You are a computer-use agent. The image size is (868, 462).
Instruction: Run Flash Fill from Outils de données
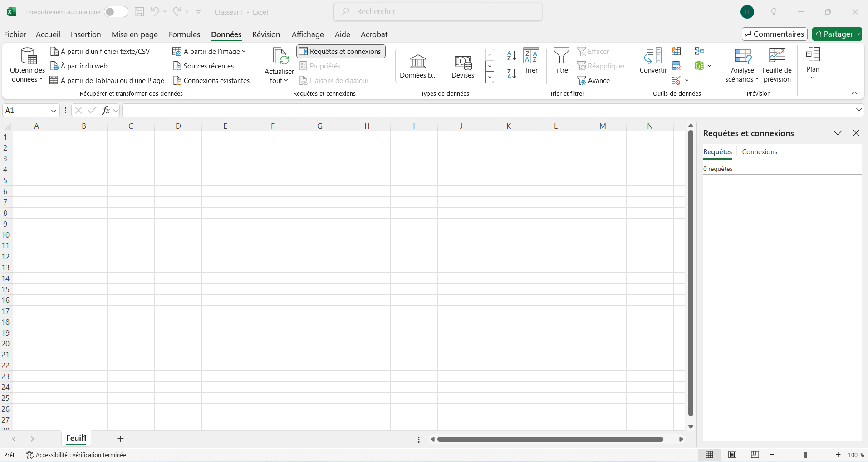(676, 51)
